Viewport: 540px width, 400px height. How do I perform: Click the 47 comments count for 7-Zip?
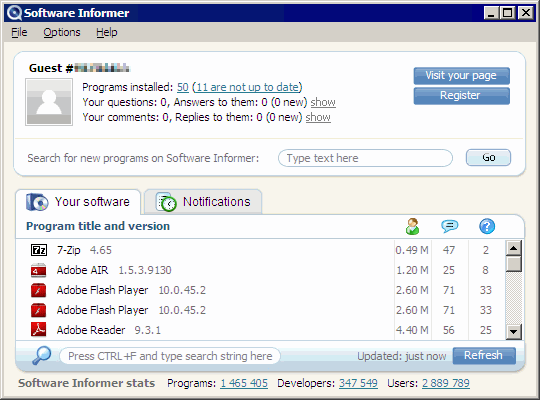pyautogui.click(x=449, y=250)
